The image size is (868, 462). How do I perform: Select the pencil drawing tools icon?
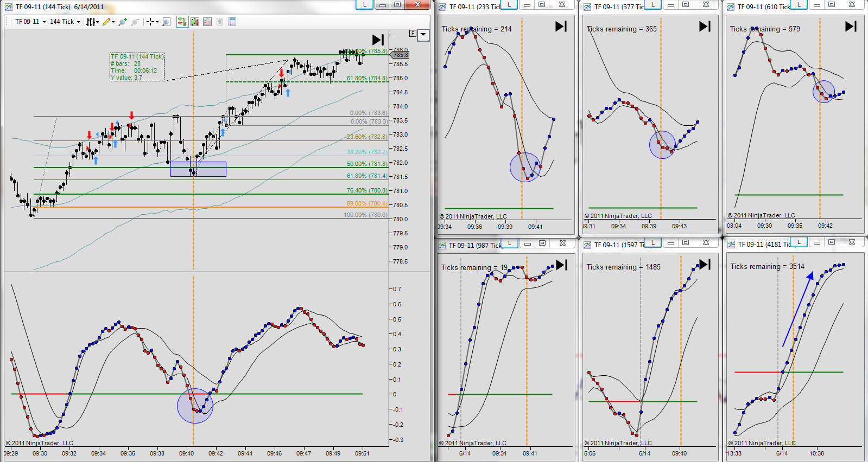(x=106, y=22)
